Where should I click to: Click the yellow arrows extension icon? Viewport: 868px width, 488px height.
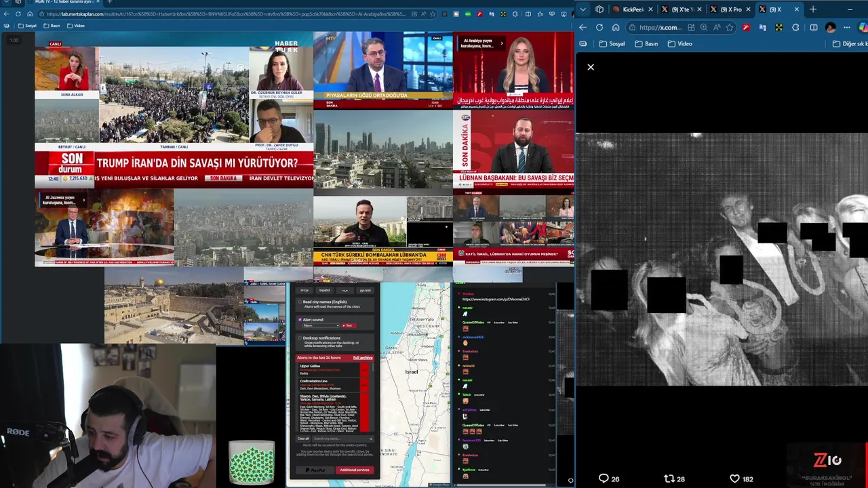click(779, 27)
